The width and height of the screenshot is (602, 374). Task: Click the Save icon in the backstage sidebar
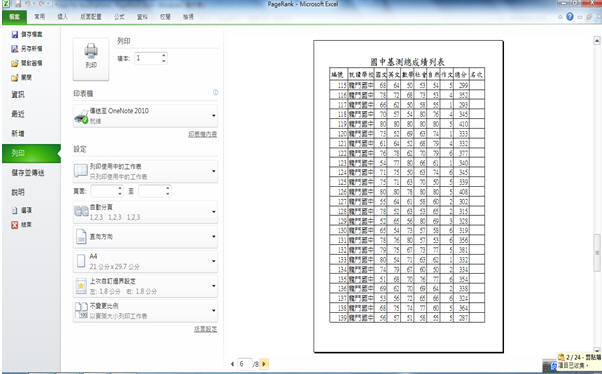15,35
